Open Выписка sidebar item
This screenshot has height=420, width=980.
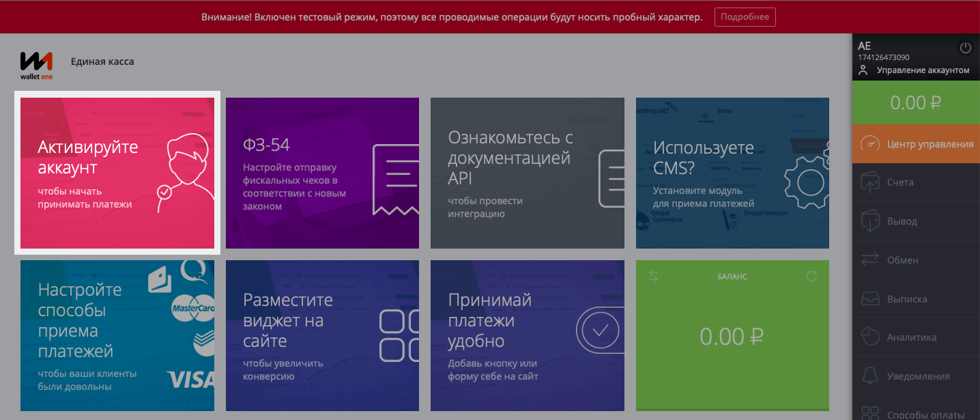[916, 299]
